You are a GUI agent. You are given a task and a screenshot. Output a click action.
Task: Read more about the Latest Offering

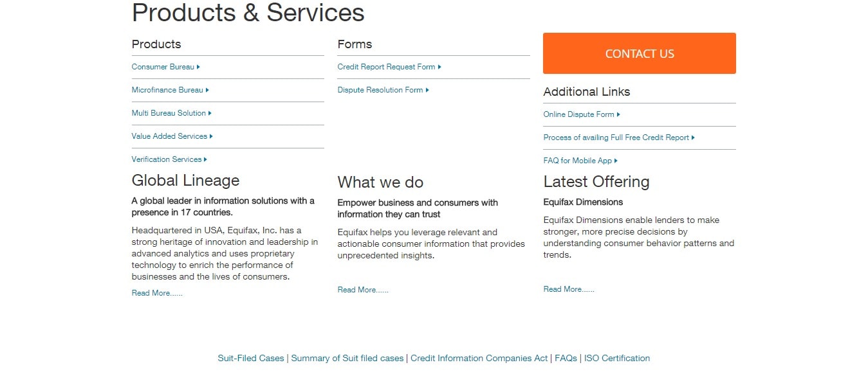point(569,289)
